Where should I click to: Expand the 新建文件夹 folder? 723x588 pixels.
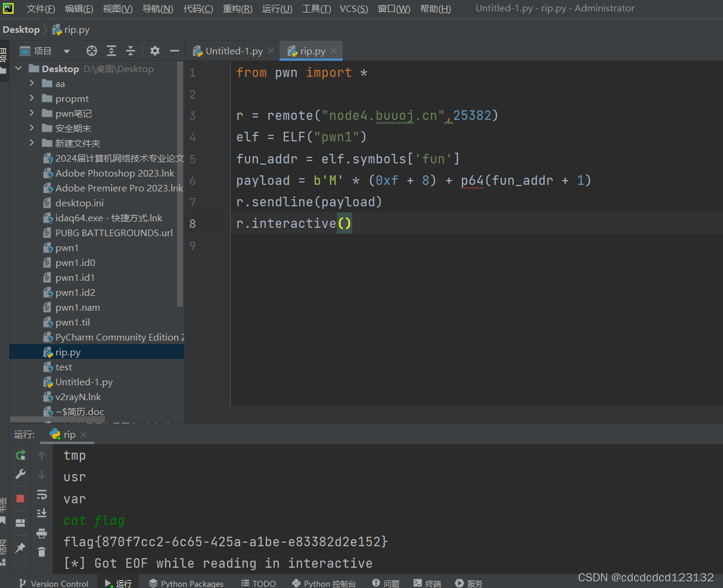[32, 143]
